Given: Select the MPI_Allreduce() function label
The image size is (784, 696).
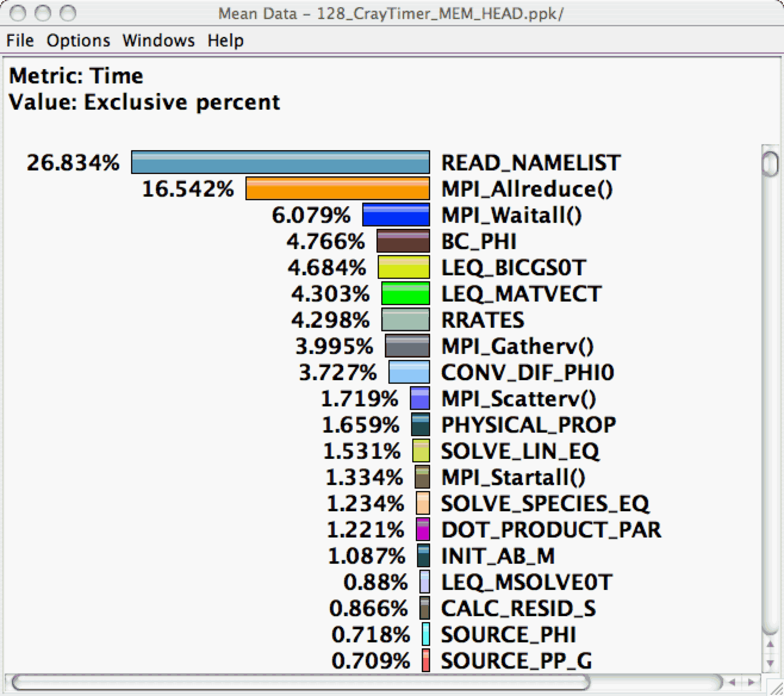Looking at the screenshot, I should [x=527, y=189].
